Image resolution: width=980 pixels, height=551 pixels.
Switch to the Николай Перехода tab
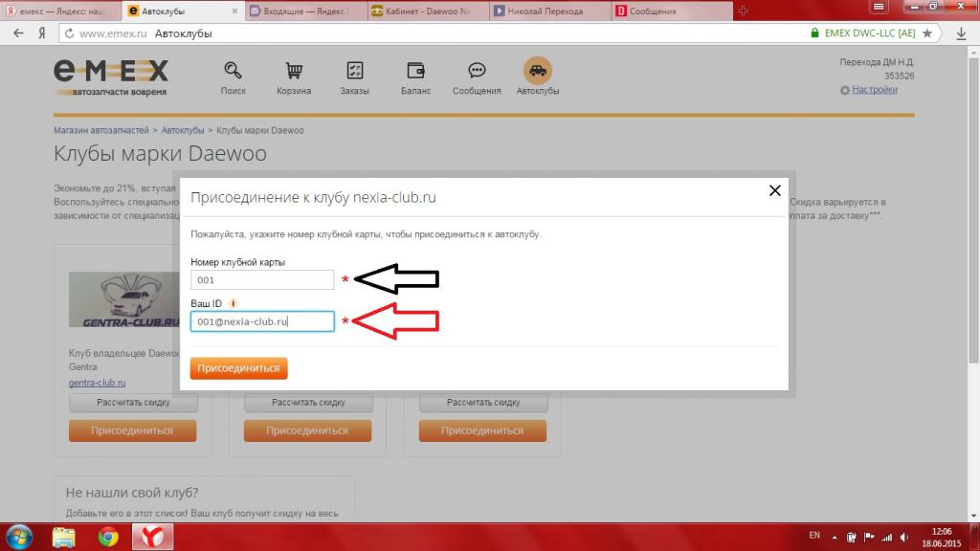tap(550, 11)
